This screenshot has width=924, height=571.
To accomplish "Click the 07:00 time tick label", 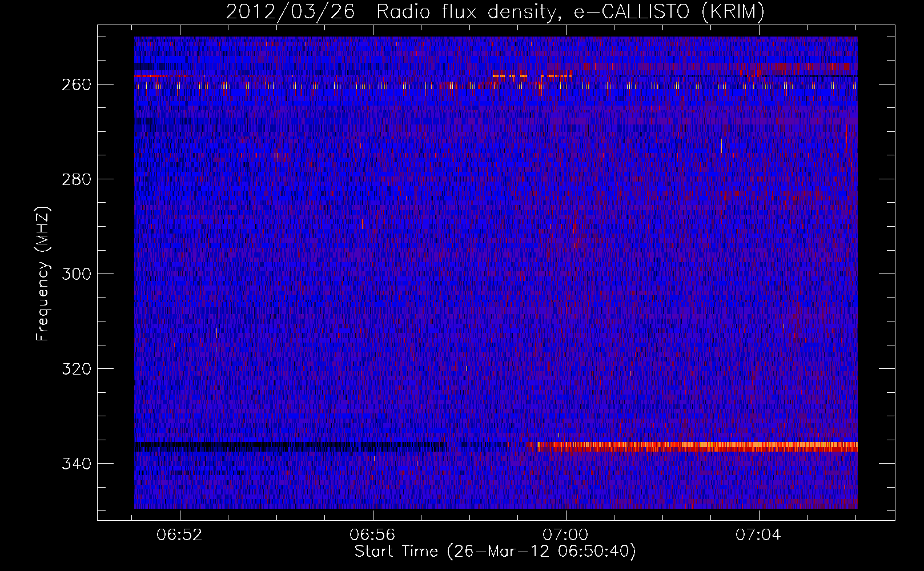I will point(565,534).
